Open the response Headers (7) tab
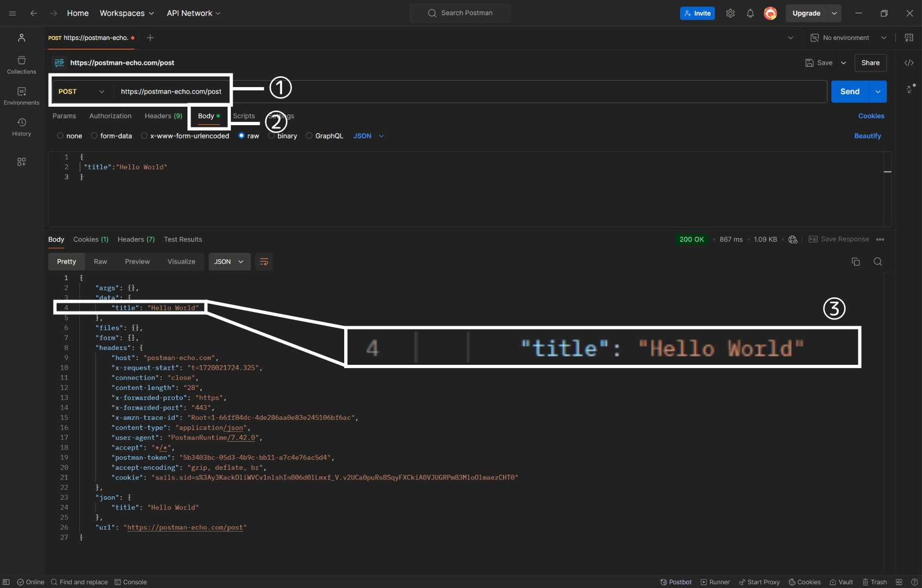The height and width of the screenshot is (588, 922). 136,240
